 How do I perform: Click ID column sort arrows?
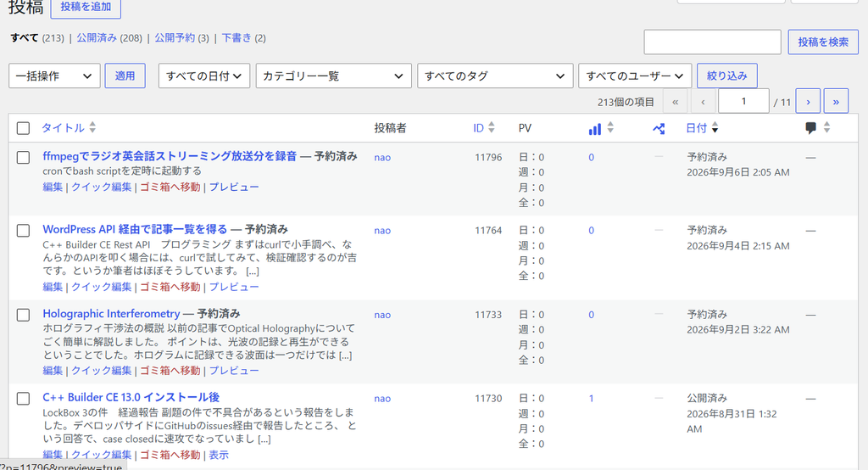[x=491, y=127]
